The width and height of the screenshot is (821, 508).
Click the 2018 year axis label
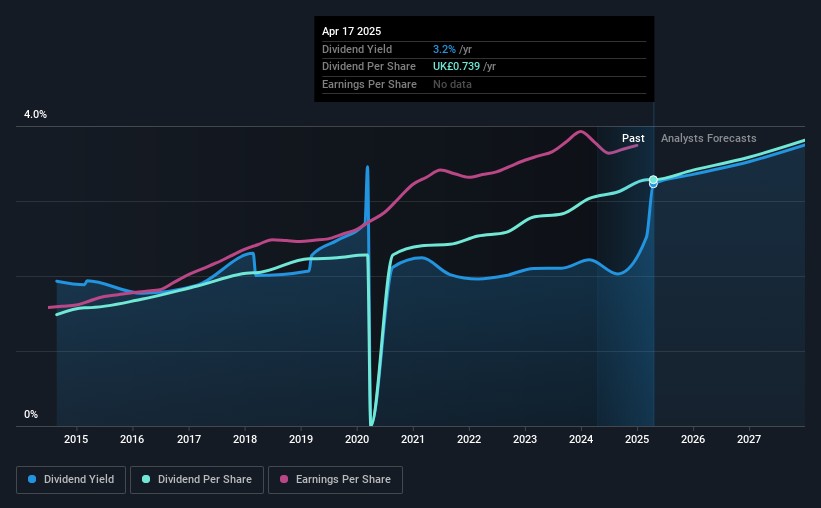pos(245,439)
